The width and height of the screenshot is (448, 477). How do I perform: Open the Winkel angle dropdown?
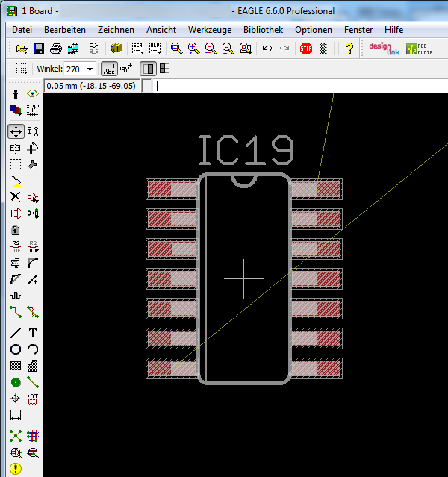[90, 69]
